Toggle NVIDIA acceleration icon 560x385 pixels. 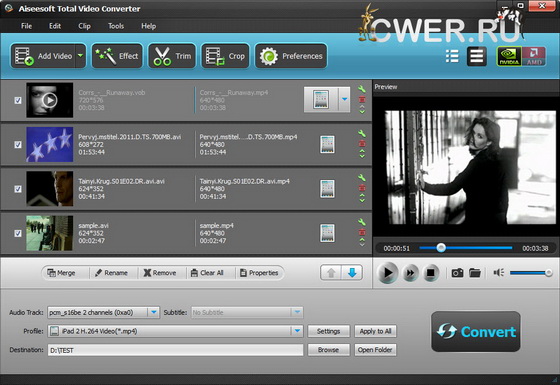coord(509,56)
